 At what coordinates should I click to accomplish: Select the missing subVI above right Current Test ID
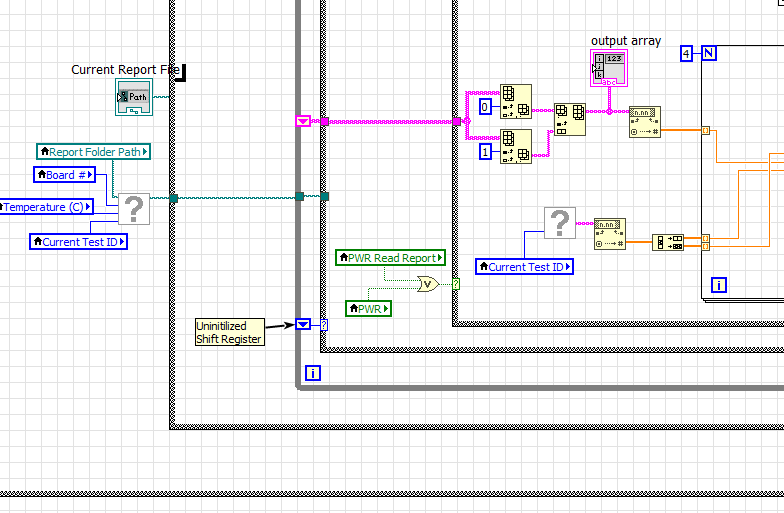[560, 223]
